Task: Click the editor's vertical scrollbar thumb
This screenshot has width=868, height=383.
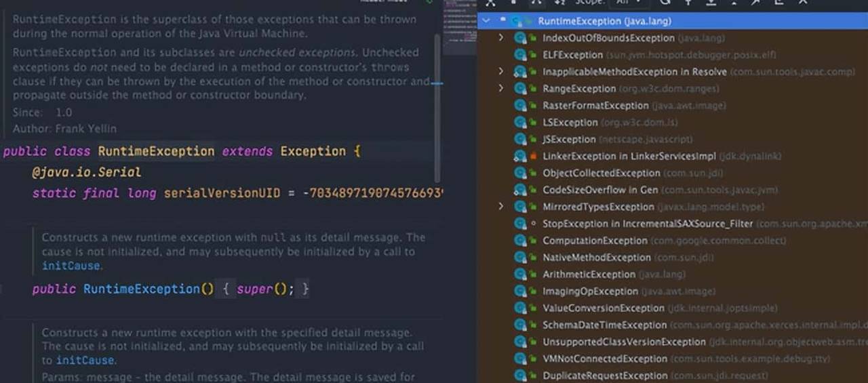Action: [x=437, y=108]
